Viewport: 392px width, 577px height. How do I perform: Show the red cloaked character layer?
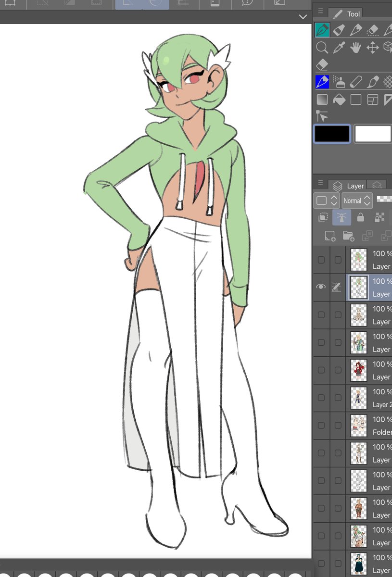point(321,370)
